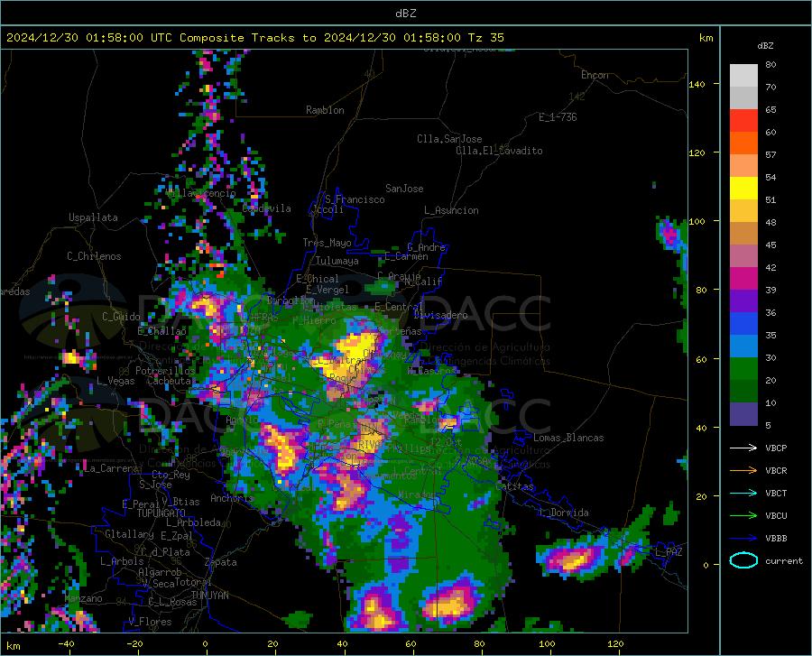Click the Tres_Mayo map label
The height and width of the screenshot is (656, 812).
tap(327, 243)
